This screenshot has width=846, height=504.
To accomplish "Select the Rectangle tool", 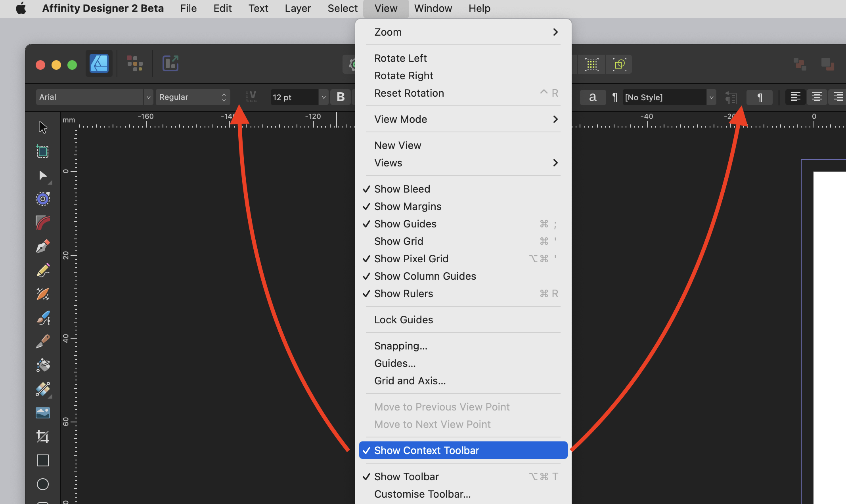I will click(x=42, y=460).
